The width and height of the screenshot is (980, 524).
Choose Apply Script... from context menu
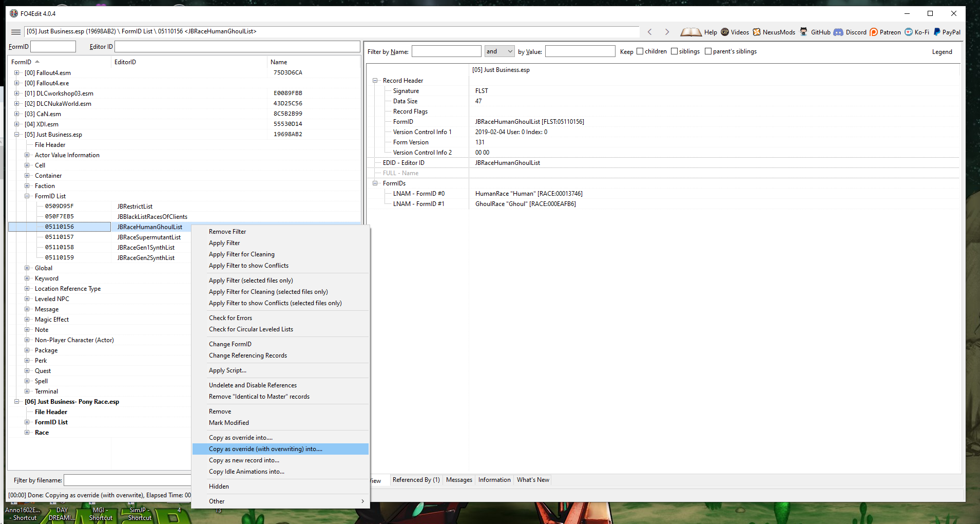pyautogui.click(x=280, y=370)
